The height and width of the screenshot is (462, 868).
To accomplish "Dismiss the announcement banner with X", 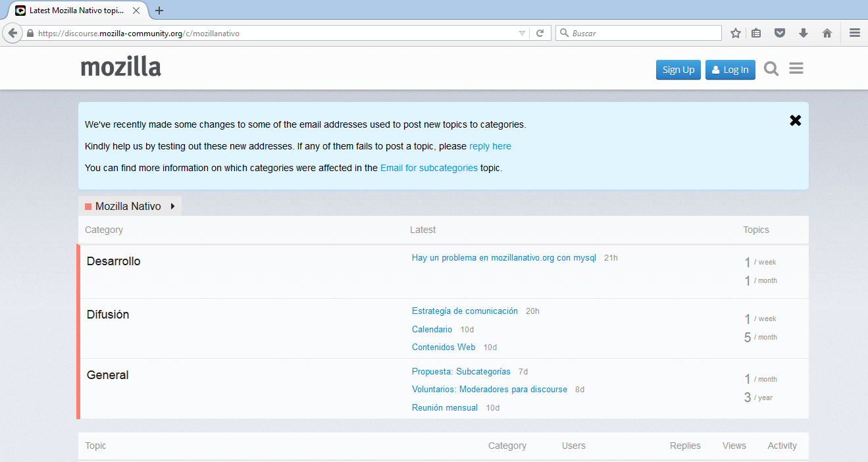I will (796, 120).
